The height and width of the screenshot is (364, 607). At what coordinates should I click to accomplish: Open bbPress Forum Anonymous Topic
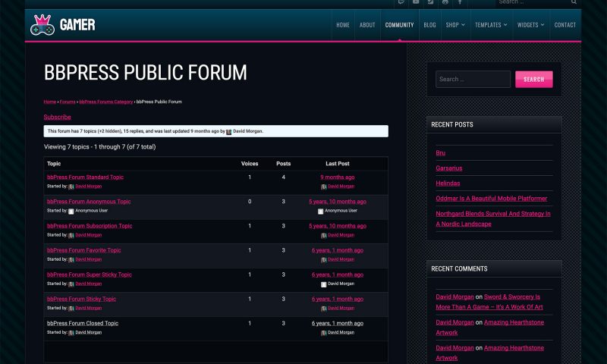click(89, 202)
